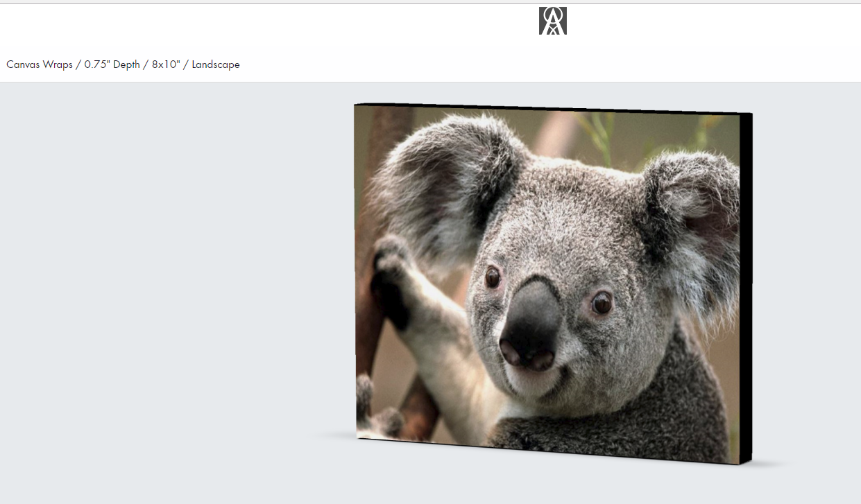Click the koala's raised paw gripping branch

click(x=392, y=277)
